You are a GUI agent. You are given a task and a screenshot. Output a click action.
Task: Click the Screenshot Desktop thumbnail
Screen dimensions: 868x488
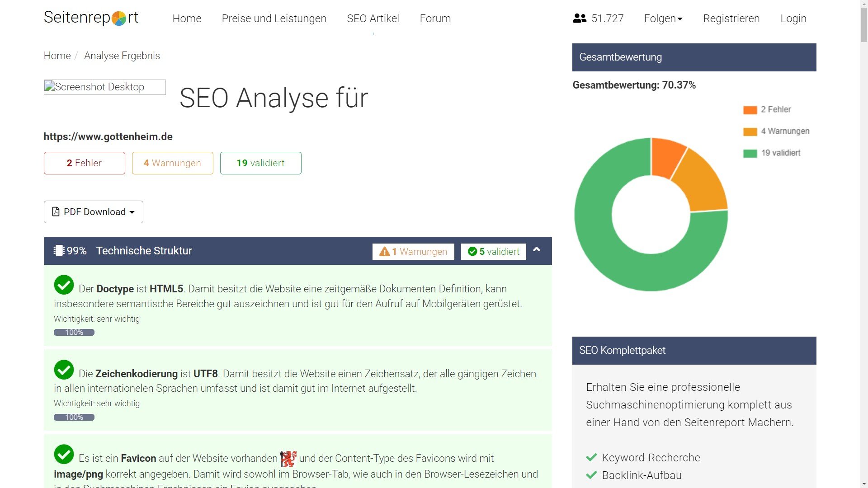[104, 87]
